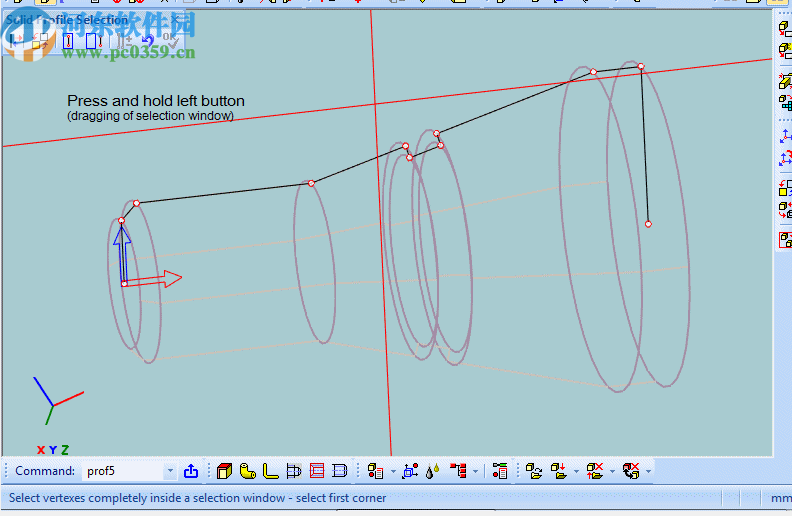
Task: Click the section view icon with vertical line
Action: tap(293, 471)
